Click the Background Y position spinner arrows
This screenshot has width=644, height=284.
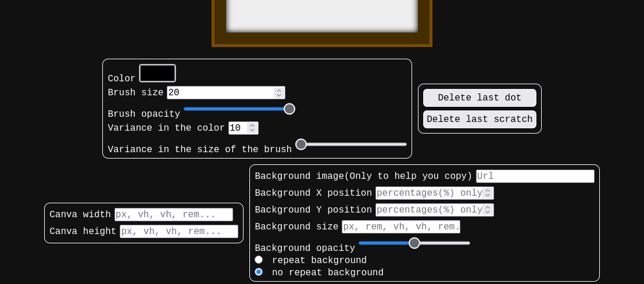click(488, 210)
